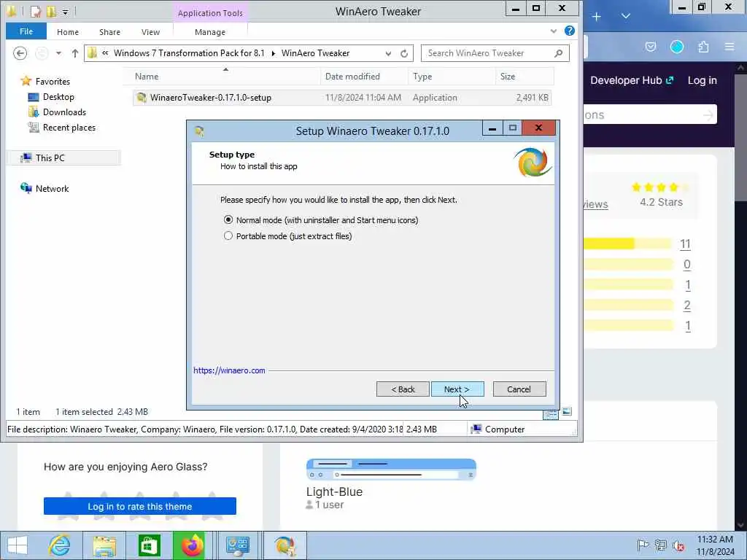Switch to details view icon
747x560 pixels.
click(x=551, y=414)
